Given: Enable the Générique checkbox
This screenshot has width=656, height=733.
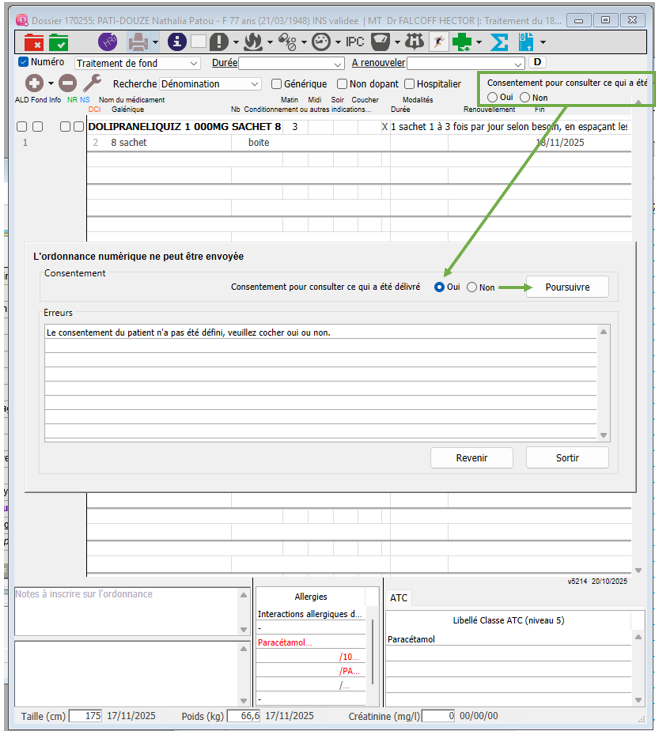Looking at the screenshot, I should point(276,85).
